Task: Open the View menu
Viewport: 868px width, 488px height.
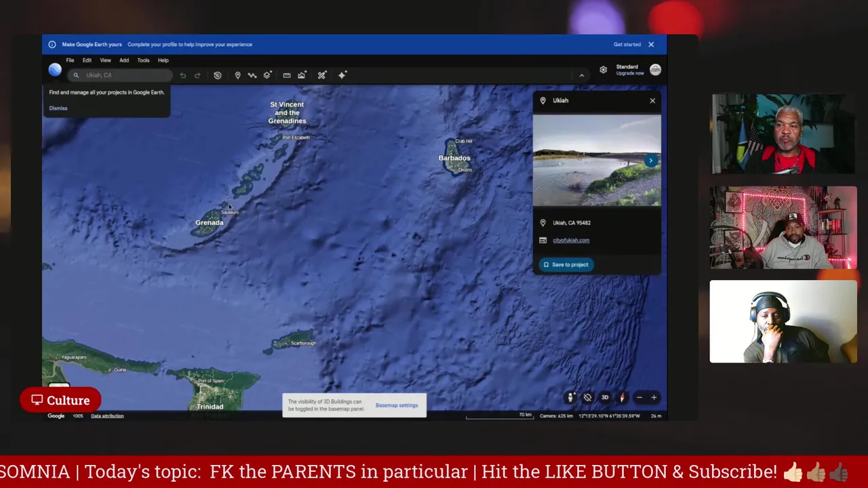Action: pos(105,60)
